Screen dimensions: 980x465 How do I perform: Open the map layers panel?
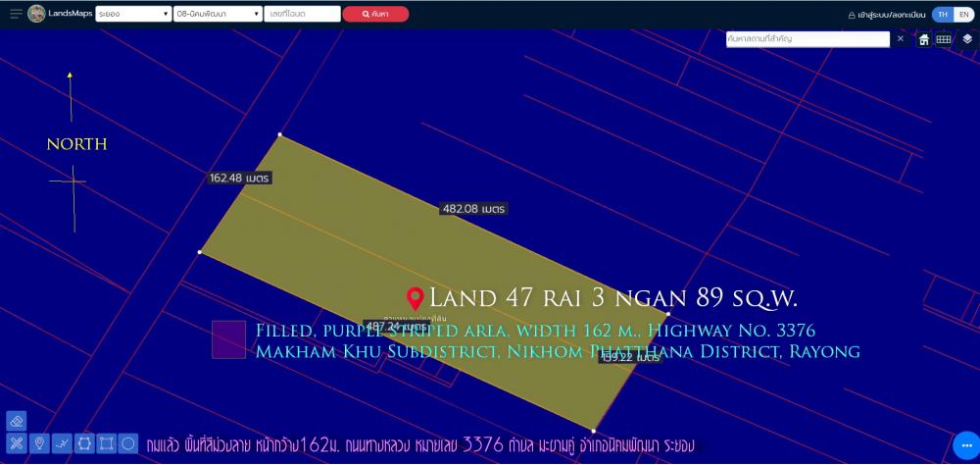[x=966, y=39]
